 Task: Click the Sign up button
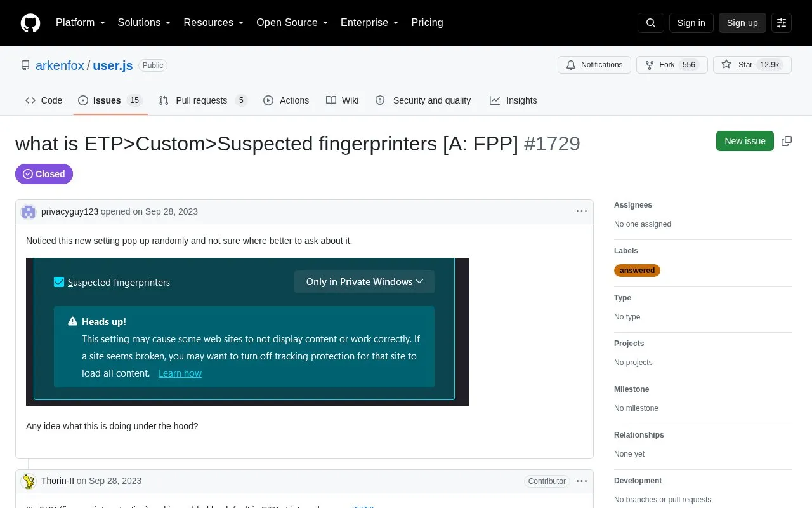coord(742,23)
